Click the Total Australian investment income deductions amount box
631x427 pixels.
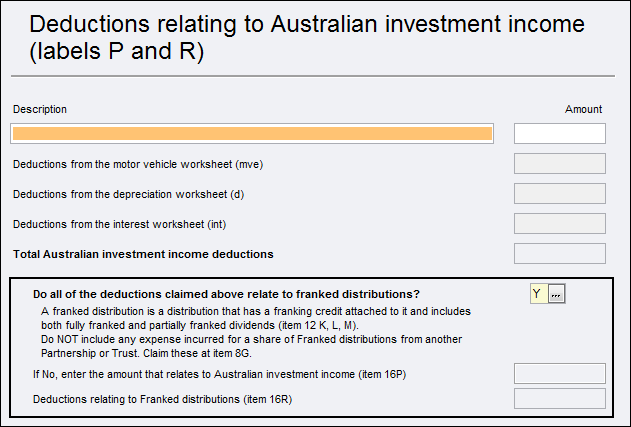point(559,254)
